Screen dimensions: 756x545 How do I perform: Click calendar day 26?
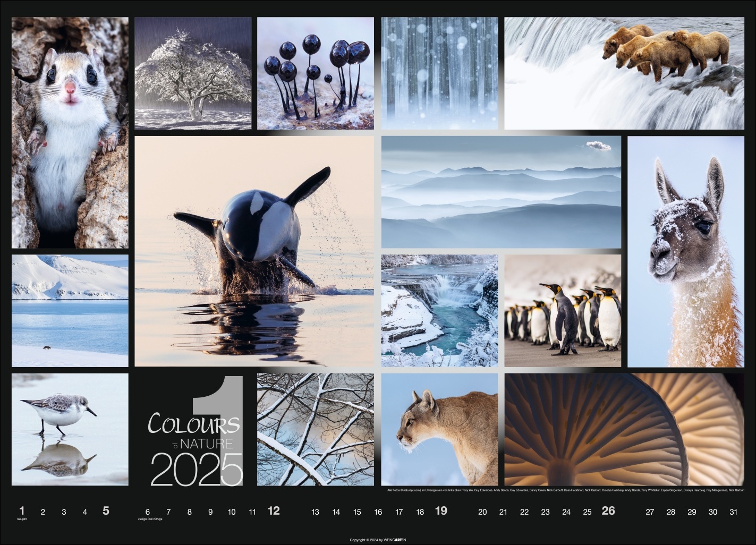[x=608, y=511]
